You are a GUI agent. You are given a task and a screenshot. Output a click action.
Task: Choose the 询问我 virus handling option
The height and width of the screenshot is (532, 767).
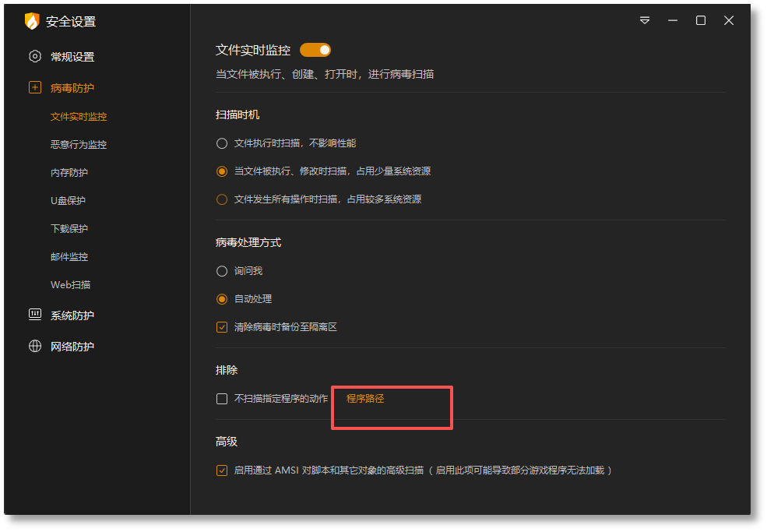tap(222, 271)
